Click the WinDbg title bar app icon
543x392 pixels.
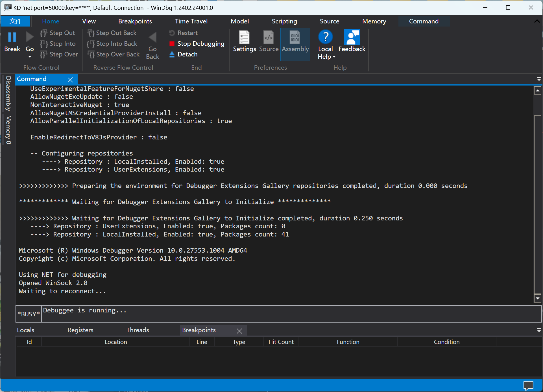pos(8,8)
